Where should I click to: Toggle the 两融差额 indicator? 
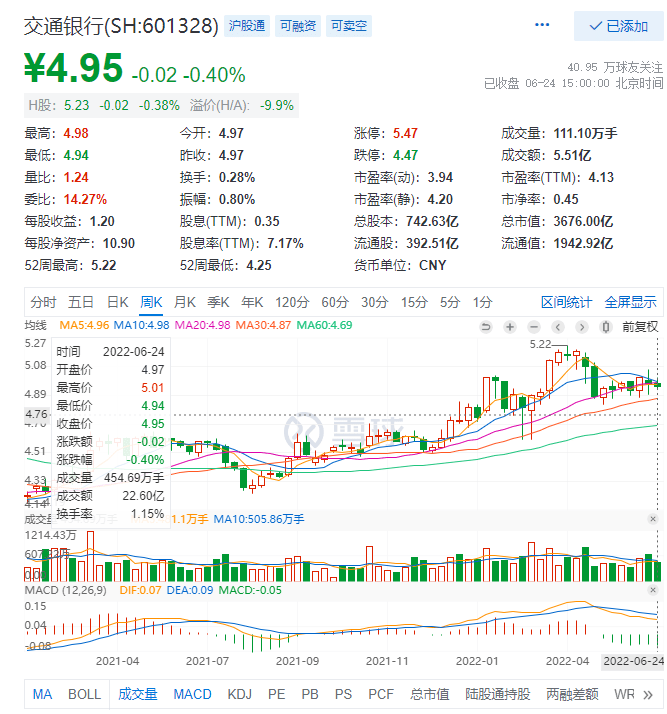tap(572, 694)
